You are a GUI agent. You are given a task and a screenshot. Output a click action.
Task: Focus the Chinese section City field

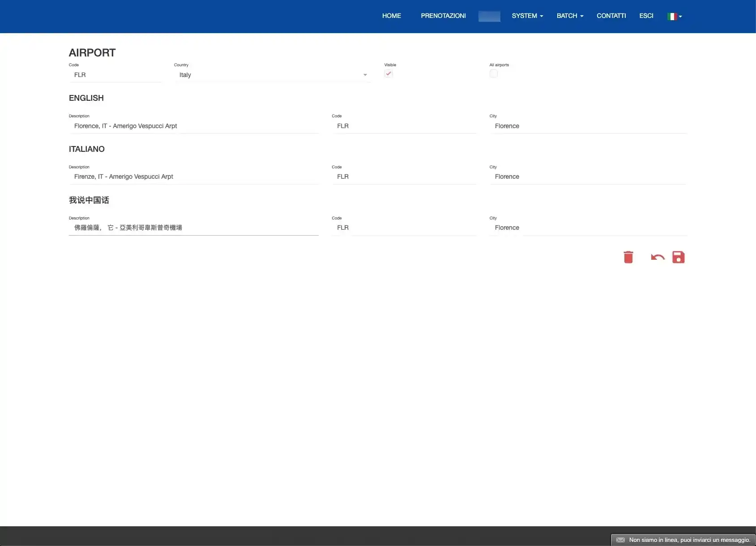[588, 228]
